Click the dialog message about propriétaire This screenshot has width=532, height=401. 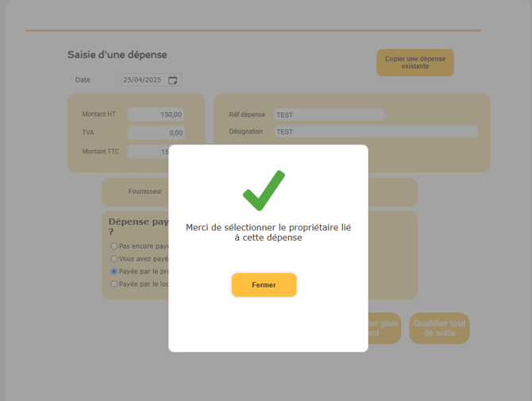[268, 233]
